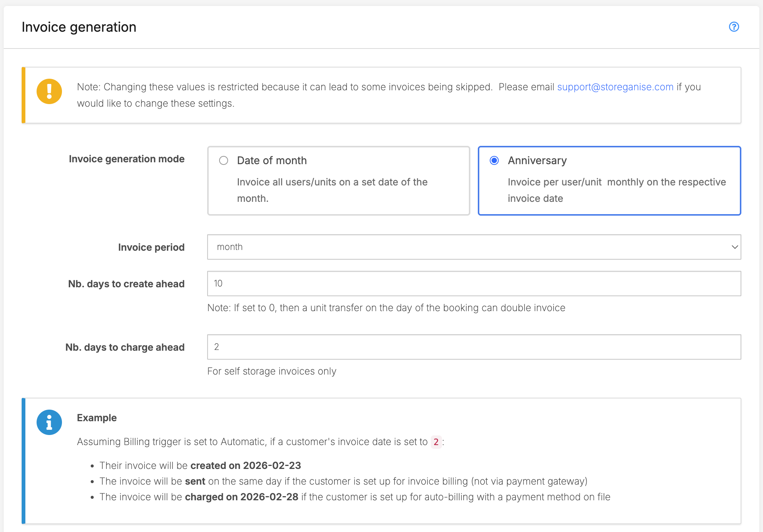
Task: Click the Example heading in info box
Action: coord(97,418)
